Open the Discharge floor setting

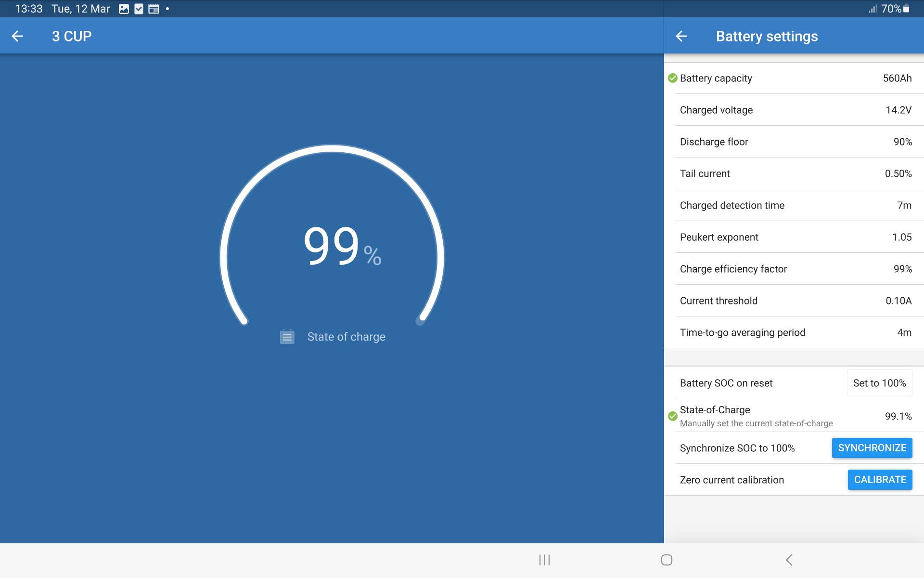(x=795, y=142)
